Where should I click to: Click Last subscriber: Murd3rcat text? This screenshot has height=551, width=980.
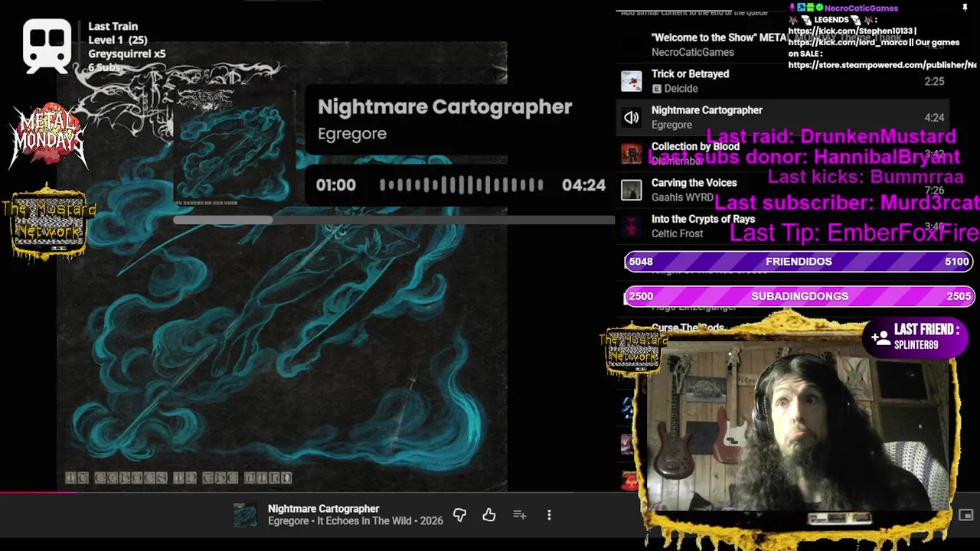(x=847, y=203)
